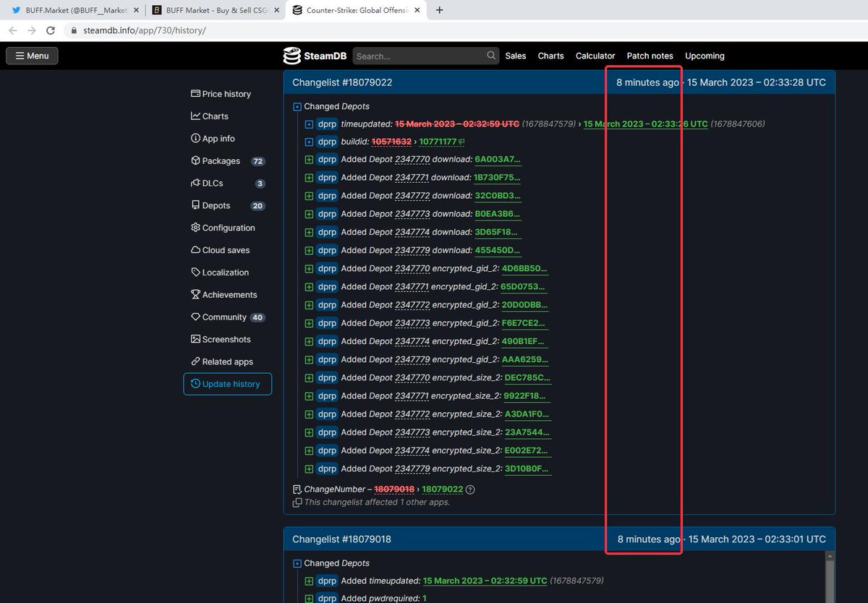
Task: Open App info in the sidebar
Action: tap(213, 139)
